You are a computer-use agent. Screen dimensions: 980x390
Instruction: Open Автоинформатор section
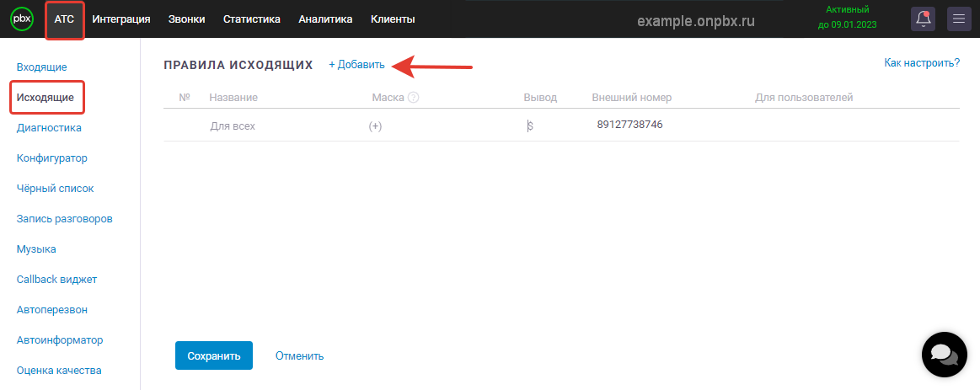coord(60,340)
